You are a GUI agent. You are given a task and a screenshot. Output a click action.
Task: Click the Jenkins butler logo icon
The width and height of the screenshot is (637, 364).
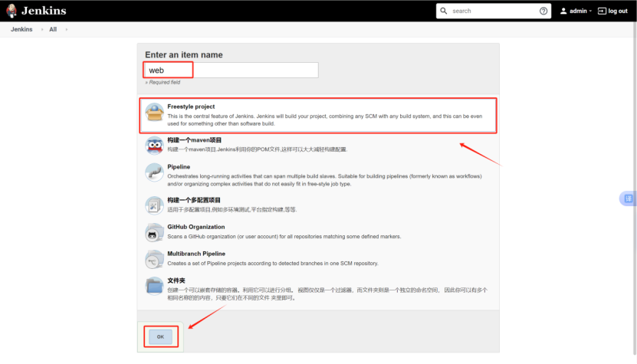11,11
